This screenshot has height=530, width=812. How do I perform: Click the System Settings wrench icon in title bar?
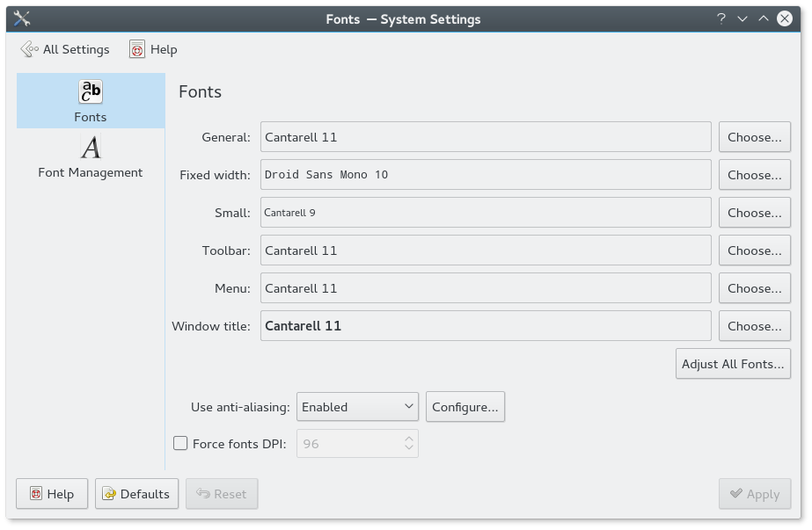click(x=22, y=18)
